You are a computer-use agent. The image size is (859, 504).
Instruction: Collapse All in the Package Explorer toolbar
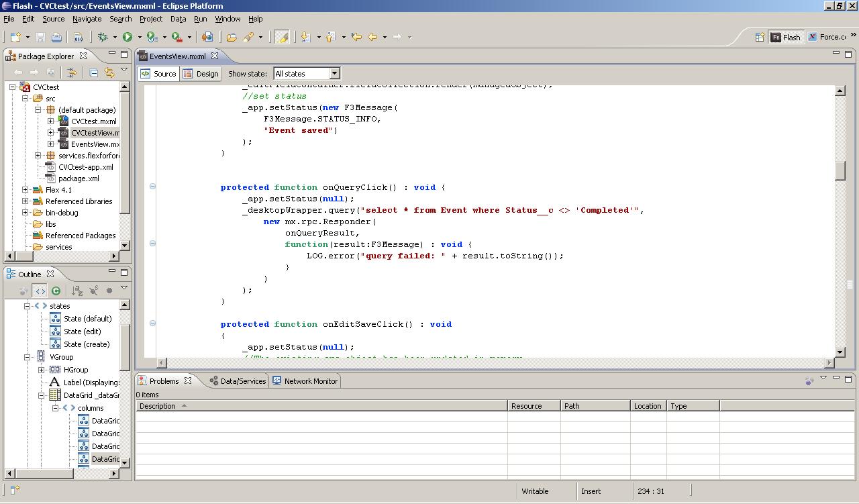point(93,72)
